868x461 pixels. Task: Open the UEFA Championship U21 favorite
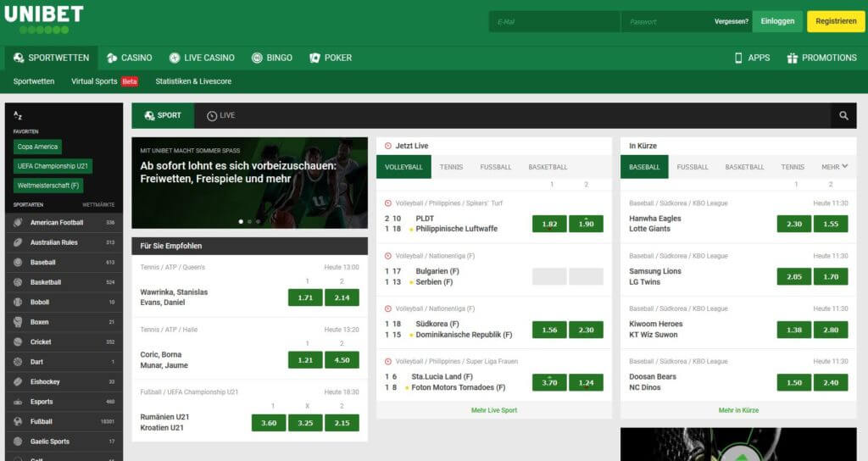(x=53, y=166)
